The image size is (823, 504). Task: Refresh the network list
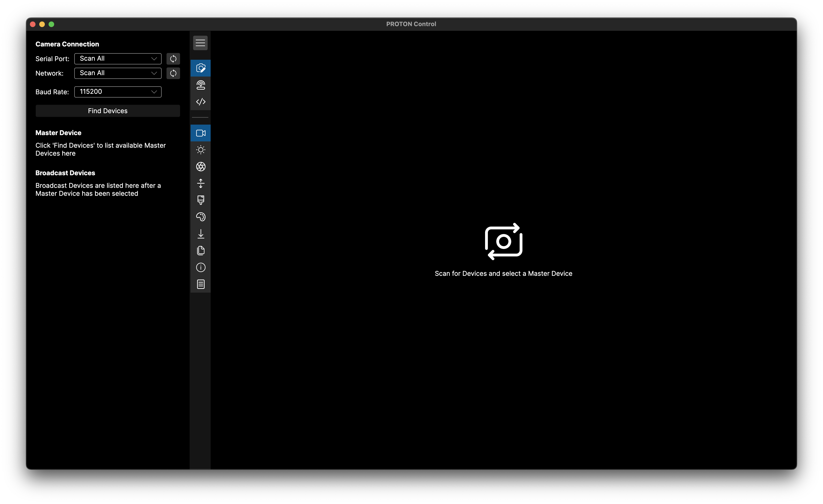pos(173,73)
